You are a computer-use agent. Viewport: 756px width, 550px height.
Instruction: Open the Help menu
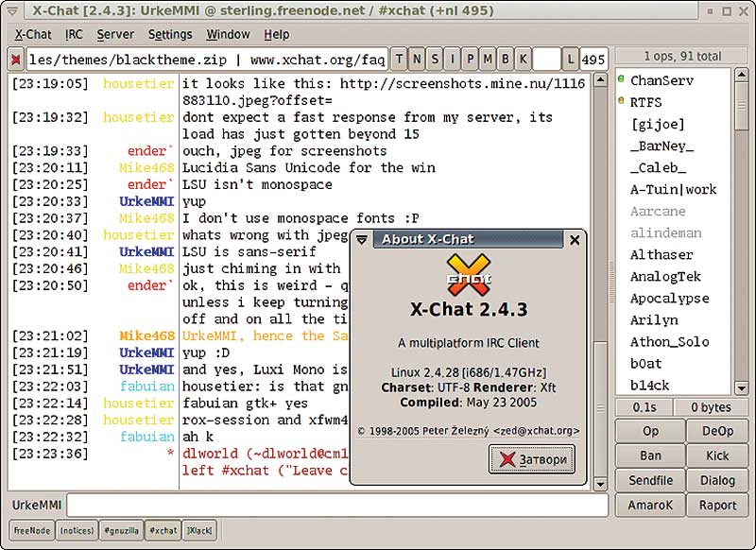[x=277, y=35]
